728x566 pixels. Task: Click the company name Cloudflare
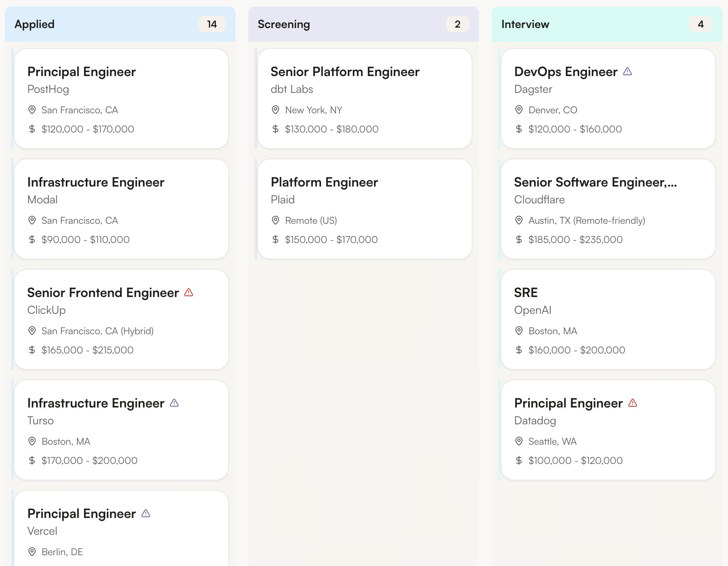tap(539, 200)
